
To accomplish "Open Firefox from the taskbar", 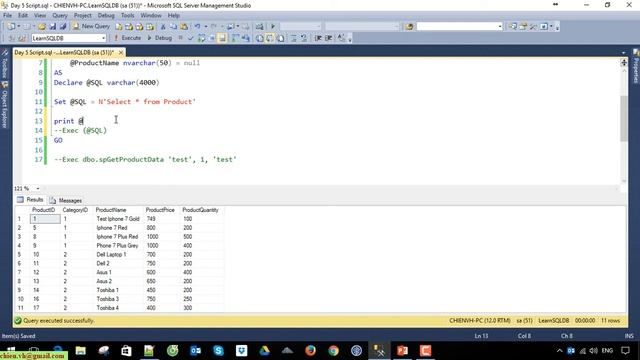I will pos(310,351).
